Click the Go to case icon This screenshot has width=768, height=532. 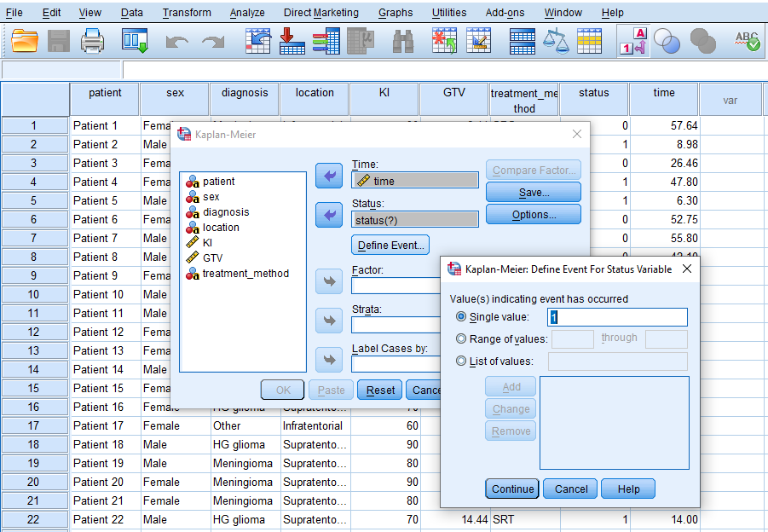pos(257,41)
